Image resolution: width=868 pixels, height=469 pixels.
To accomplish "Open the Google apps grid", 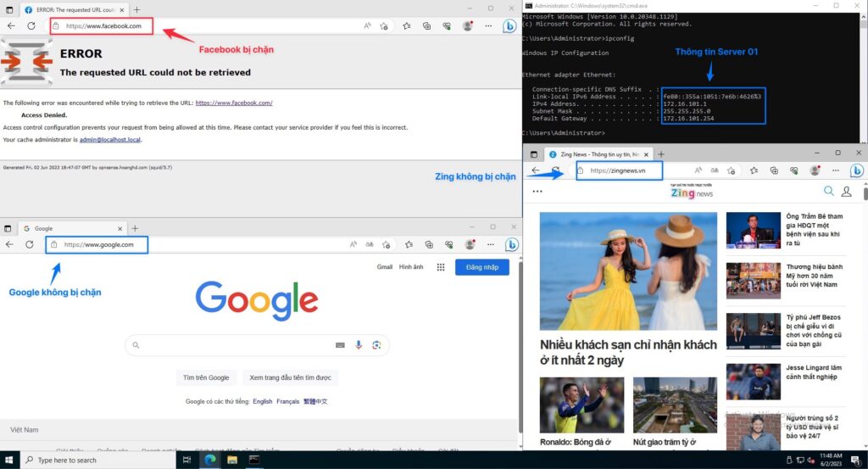I will pos(441,267).
